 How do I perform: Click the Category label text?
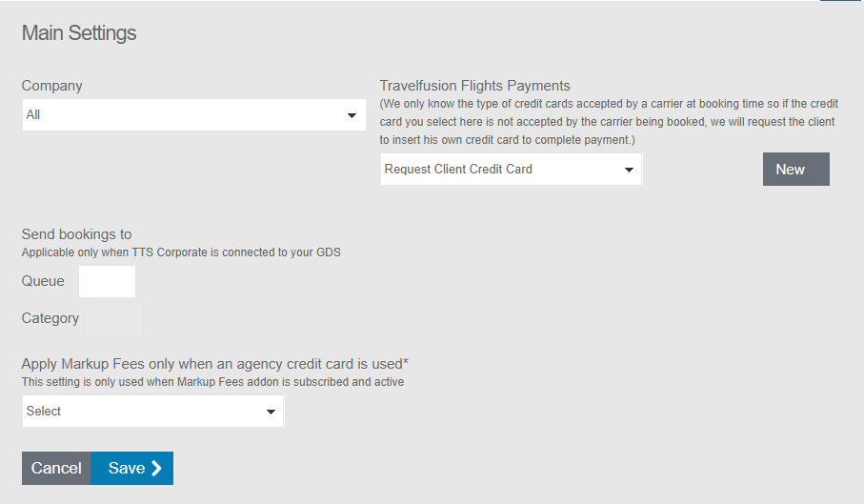pos(50,318)
